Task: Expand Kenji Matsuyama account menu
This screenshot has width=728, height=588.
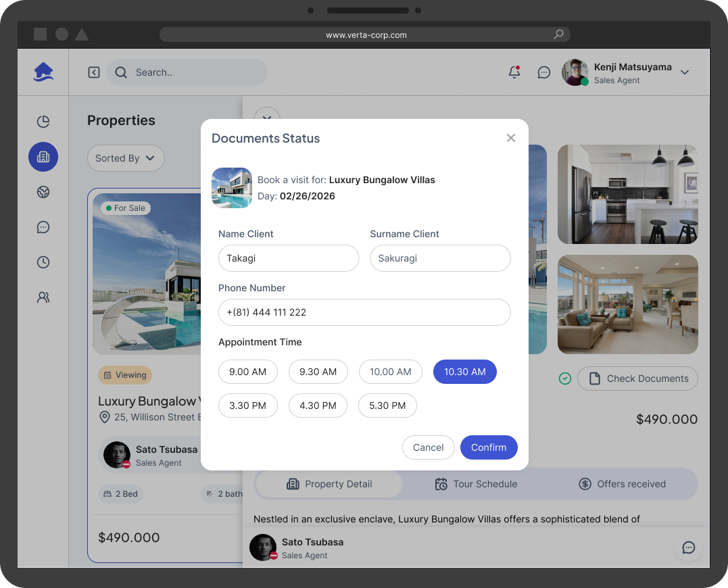Action: [x=684, y=72]
